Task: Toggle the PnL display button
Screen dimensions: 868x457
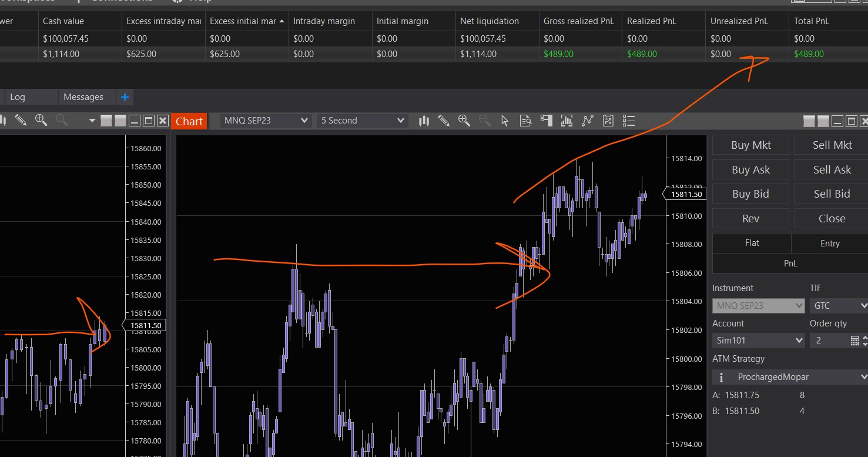Action: [x=790, y=263]
